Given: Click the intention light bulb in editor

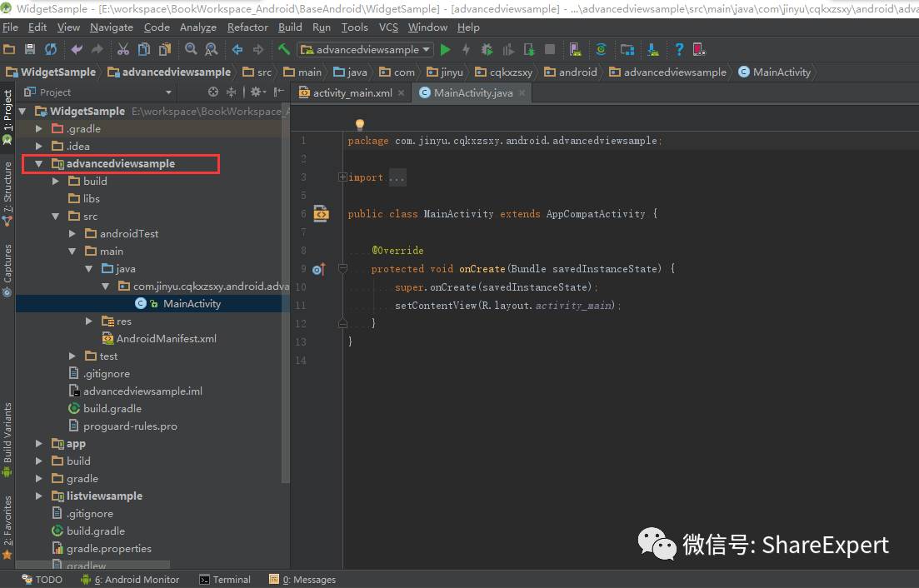Looking at the screenshot, I should point(360,123).
